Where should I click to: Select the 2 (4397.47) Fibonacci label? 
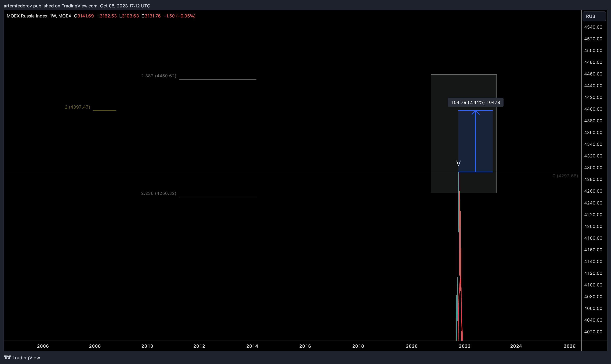[x=78, y=107]
